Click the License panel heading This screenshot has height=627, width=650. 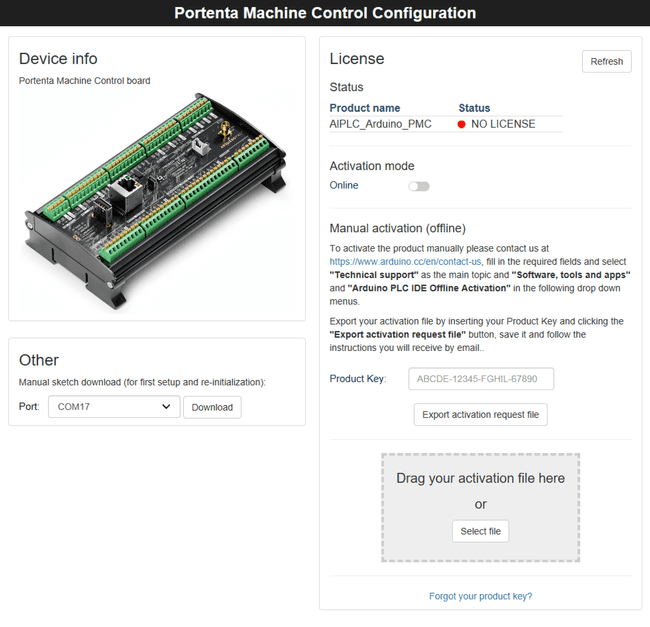pyautogui.click(x=356, y=59)
